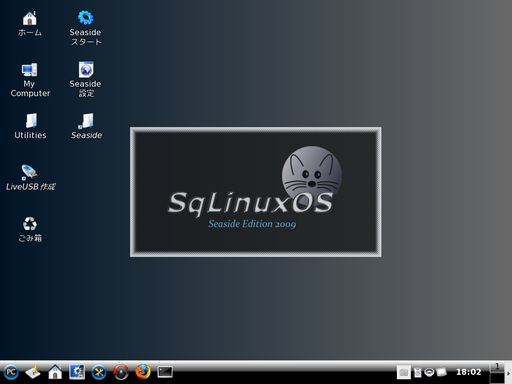The height and width of the screenshot is (384, 512).
Task: Switch to virtual desktop 1 in pager
Action: pos(497,367)
